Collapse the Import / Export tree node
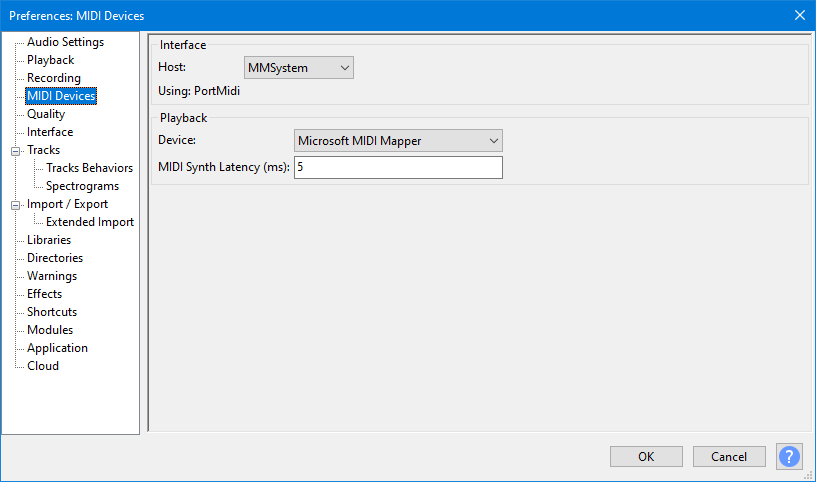The image size is (816, 482). (16, 205)
